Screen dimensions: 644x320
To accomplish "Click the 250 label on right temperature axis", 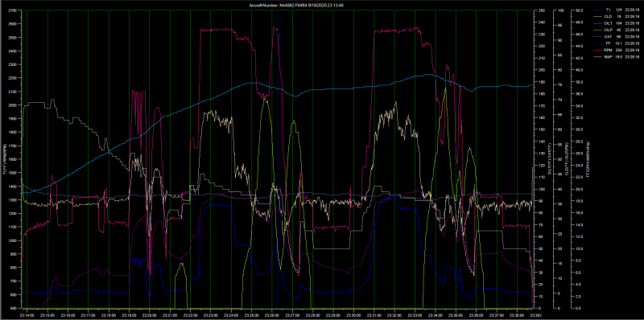I will point(542,10).
